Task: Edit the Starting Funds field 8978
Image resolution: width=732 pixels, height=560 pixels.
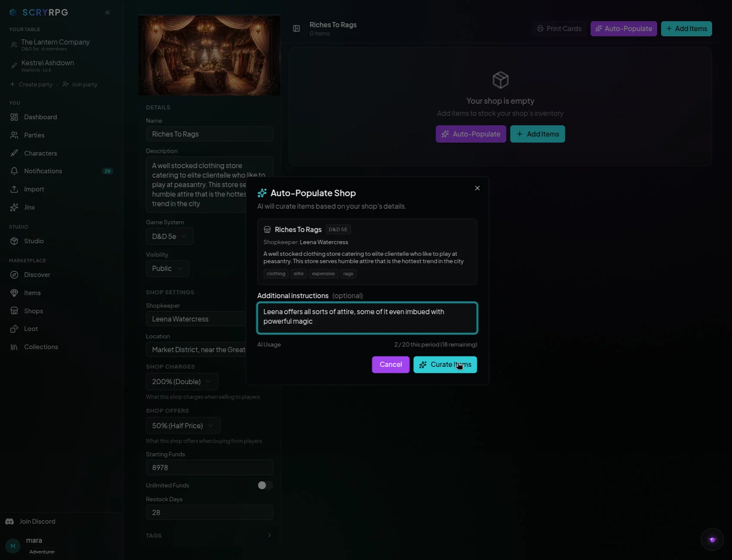Action: (209, 468)
